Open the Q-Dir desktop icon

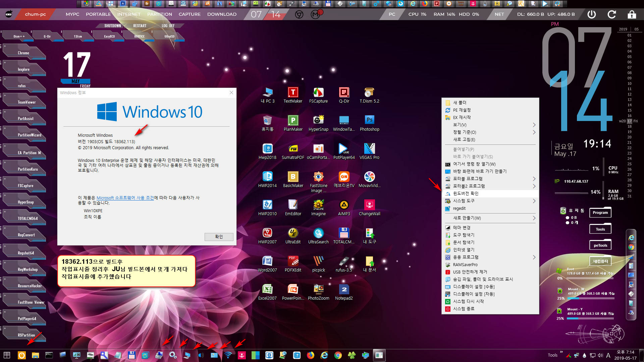pos(344,95)
